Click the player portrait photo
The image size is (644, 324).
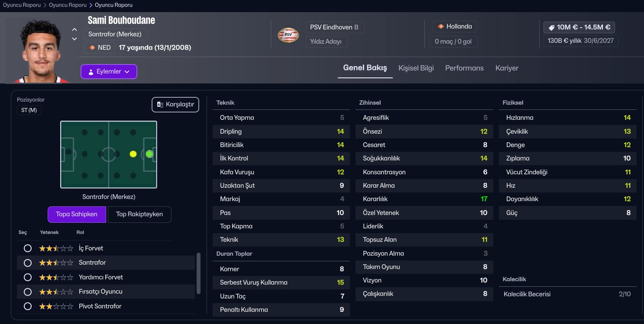click(39, 50)
